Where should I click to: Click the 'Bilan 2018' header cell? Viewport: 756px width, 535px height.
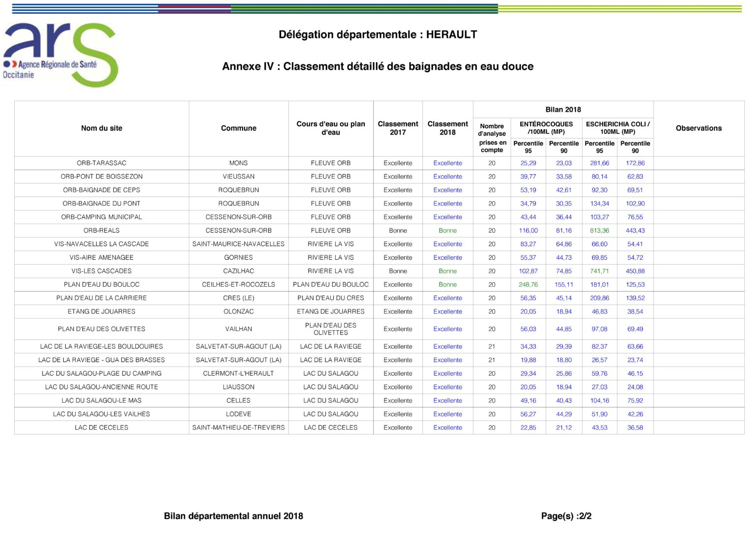tap(563, 109)
